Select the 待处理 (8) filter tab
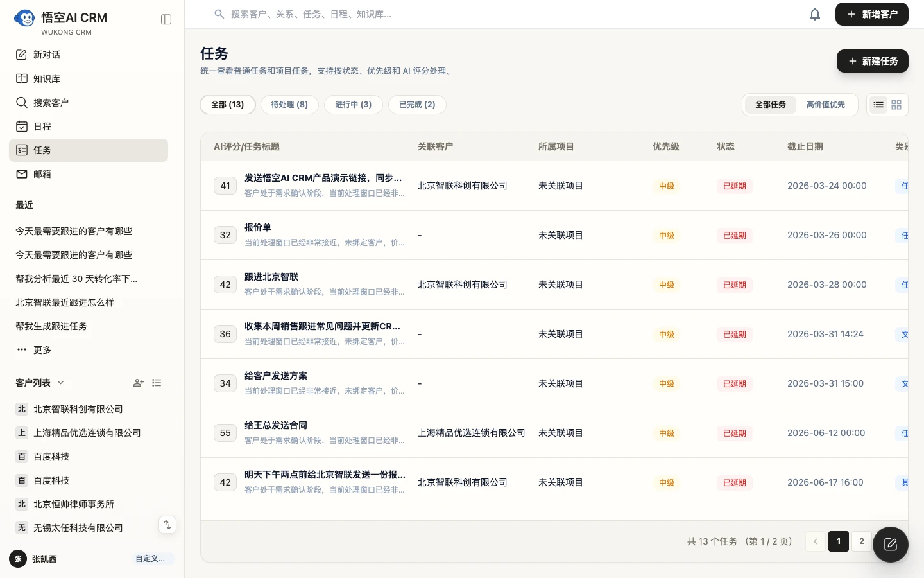 coord(289,104)
